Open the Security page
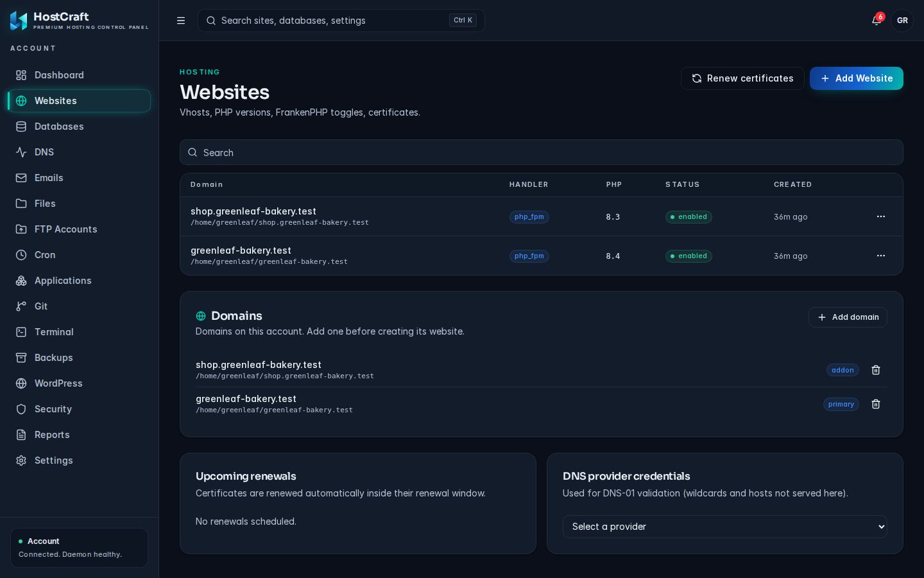Screen dimensions: 924x578 coord(80,409)
